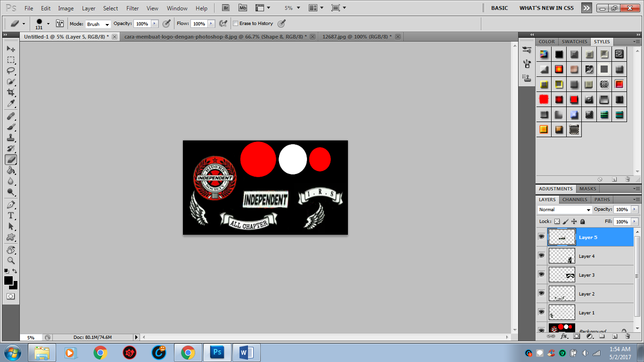
Task: Open the brush preset picker arrow
Action: tap(48, 24)
